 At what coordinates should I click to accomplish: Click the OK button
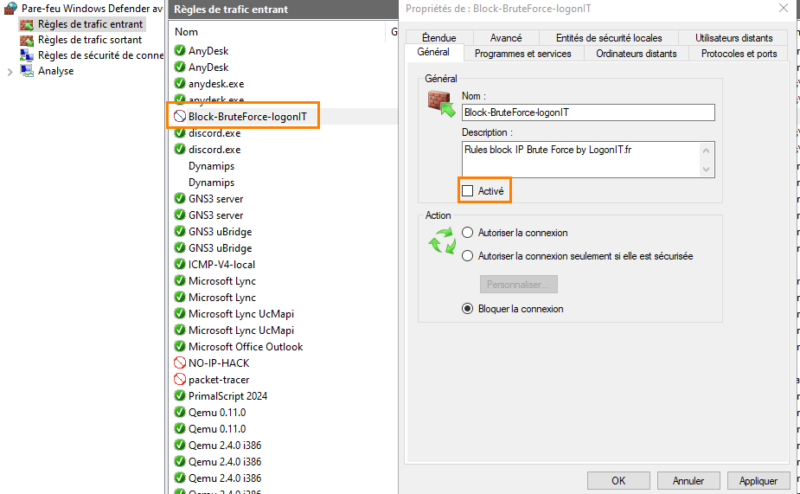[618, 480]
